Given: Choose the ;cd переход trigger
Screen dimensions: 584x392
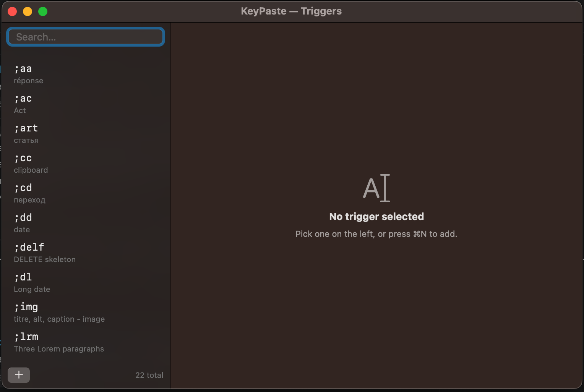Looking at the screenshot, I should 86,194.
